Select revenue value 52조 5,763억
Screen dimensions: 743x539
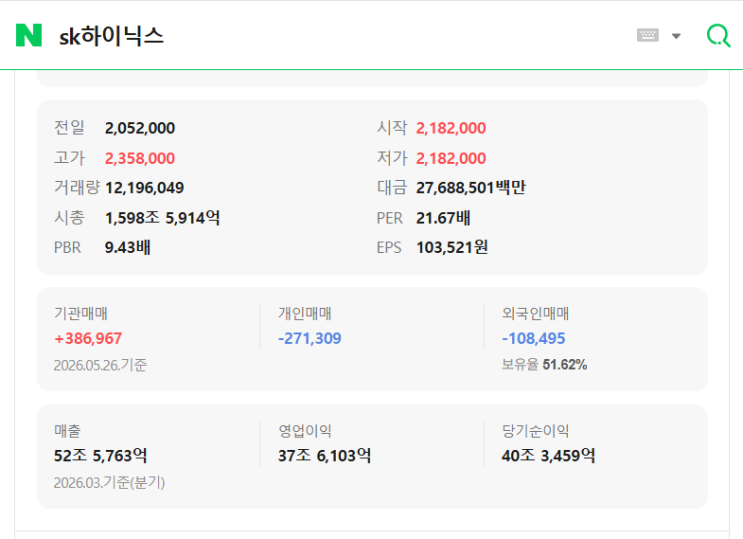tap(100, 456)
